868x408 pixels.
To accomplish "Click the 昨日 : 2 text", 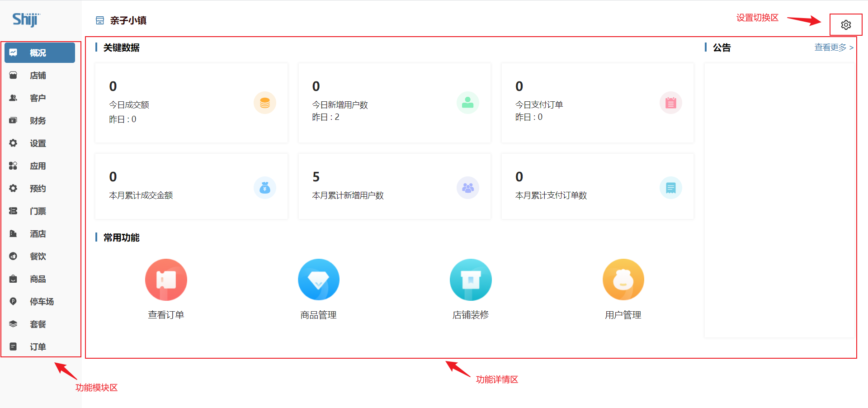I will click(x=326, y=117).
